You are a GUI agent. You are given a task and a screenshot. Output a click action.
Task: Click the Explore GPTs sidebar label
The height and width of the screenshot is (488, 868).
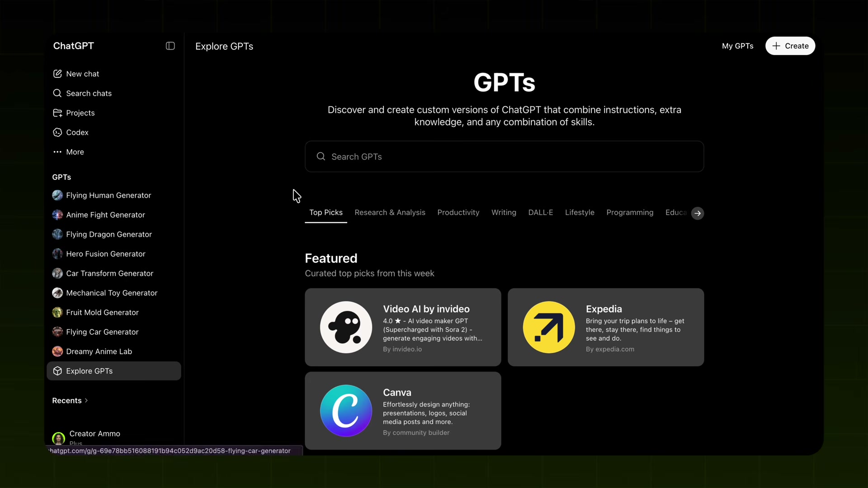pyautogui.click(x=89, y=371)
